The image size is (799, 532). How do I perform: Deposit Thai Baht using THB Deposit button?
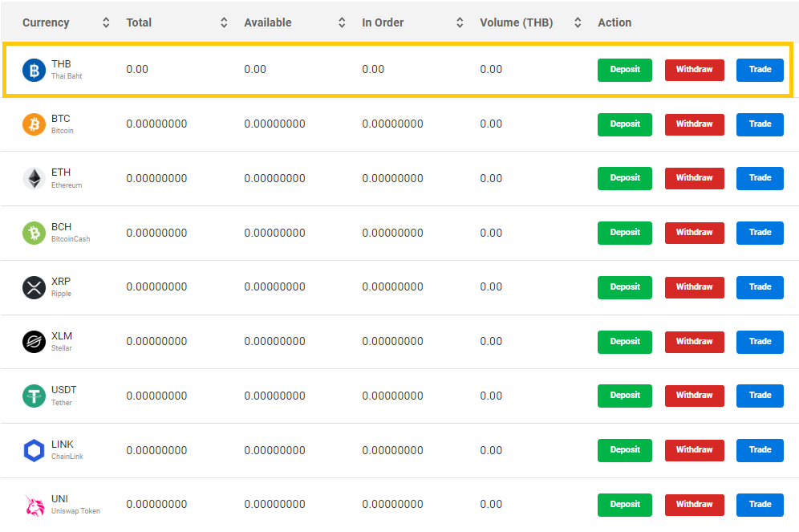pyautogui.click(x=625, y=70)
